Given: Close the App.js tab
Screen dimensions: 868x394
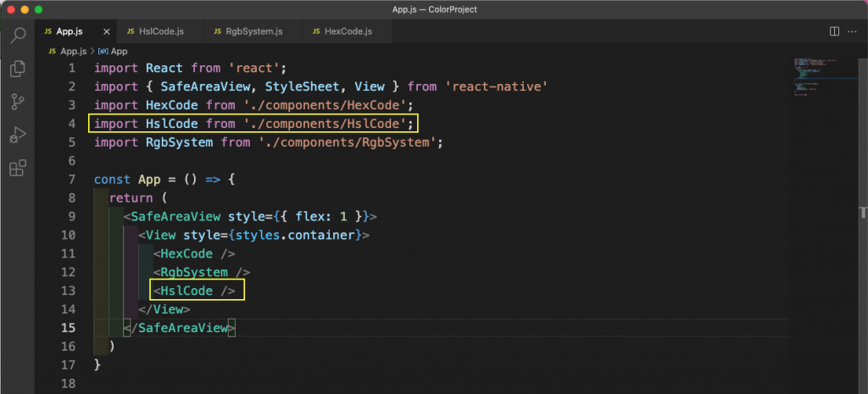Looking at the screenshot, I should click(107, 31).
